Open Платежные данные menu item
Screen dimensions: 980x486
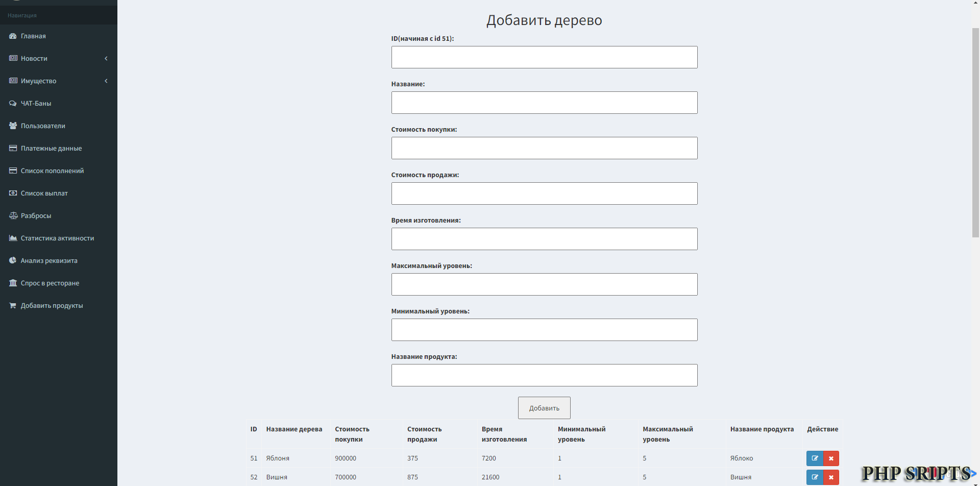[51, 149]
